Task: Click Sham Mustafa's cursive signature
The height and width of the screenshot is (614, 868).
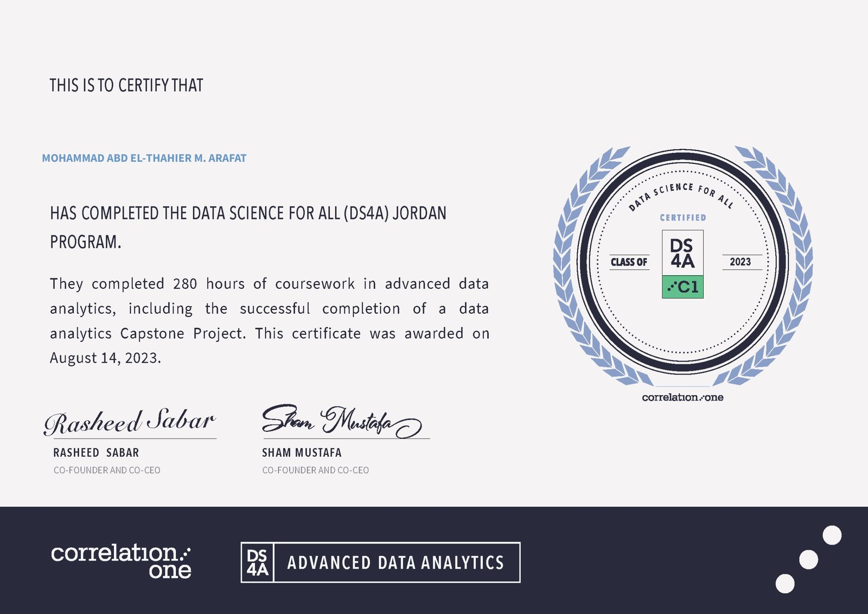Action: click(x=342, y=421)
